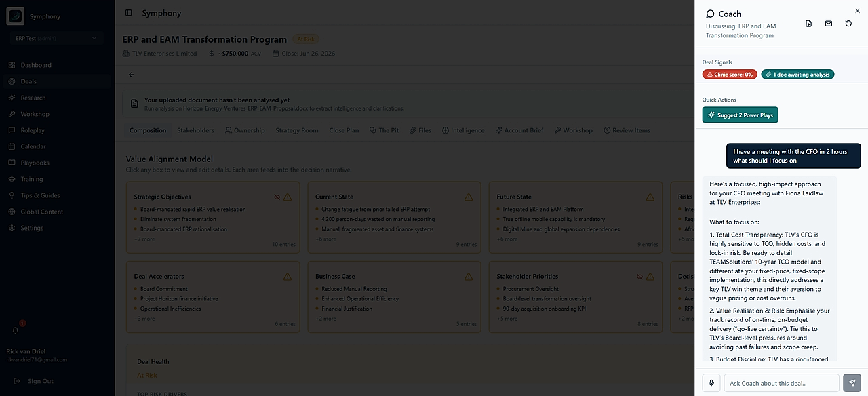Export the Coach conversation with the download icon
The image size is (868, 396).
click(808, 24)
